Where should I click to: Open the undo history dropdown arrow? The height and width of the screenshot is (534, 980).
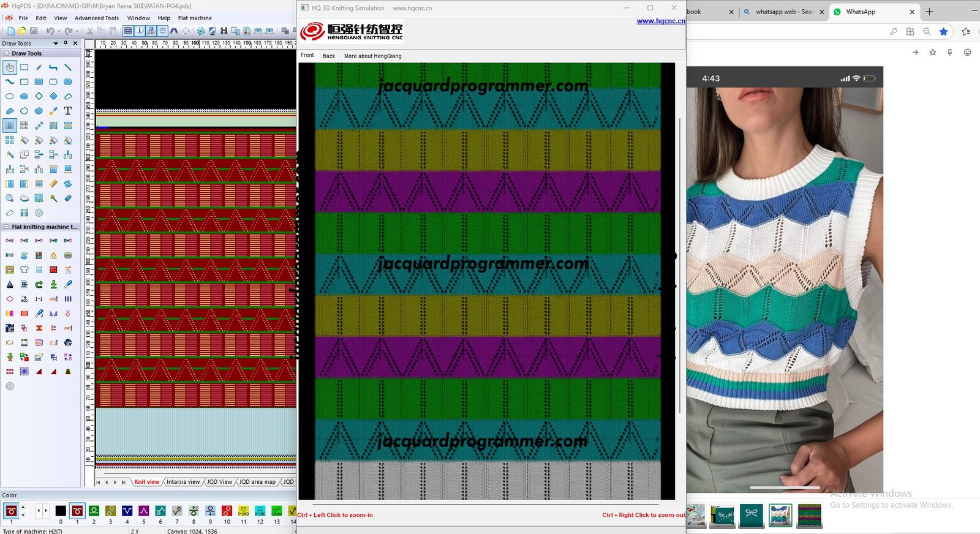point(58,31)
